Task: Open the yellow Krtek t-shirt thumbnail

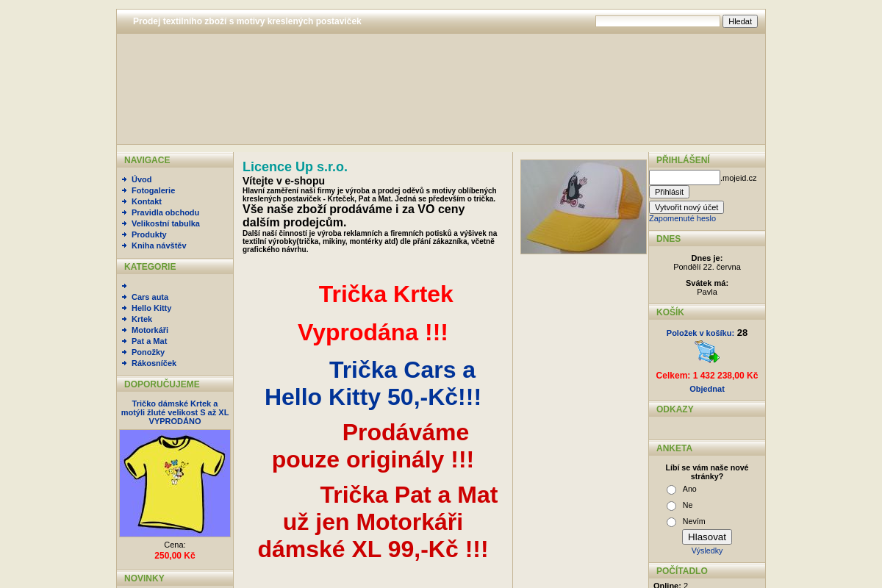Action: pyautogui.click(x=175, y=483)
